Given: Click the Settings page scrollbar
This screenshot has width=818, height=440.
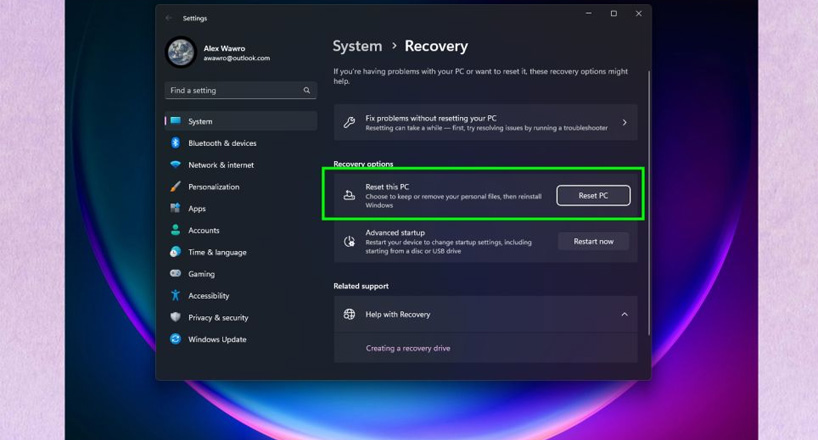Looking at the screenshot, I should [x=649, y=203].
